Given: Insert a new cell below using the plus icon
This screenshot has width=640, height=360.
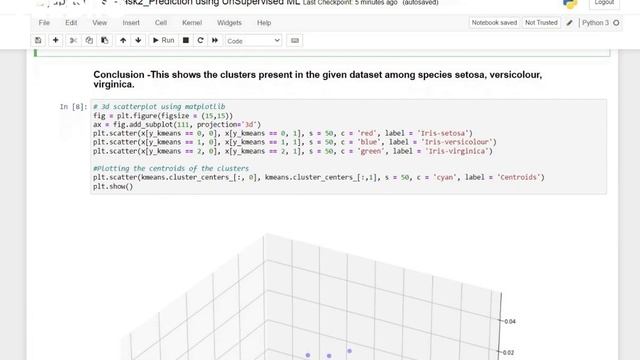Looking at the screenshot, I should [x=56, y=40].
